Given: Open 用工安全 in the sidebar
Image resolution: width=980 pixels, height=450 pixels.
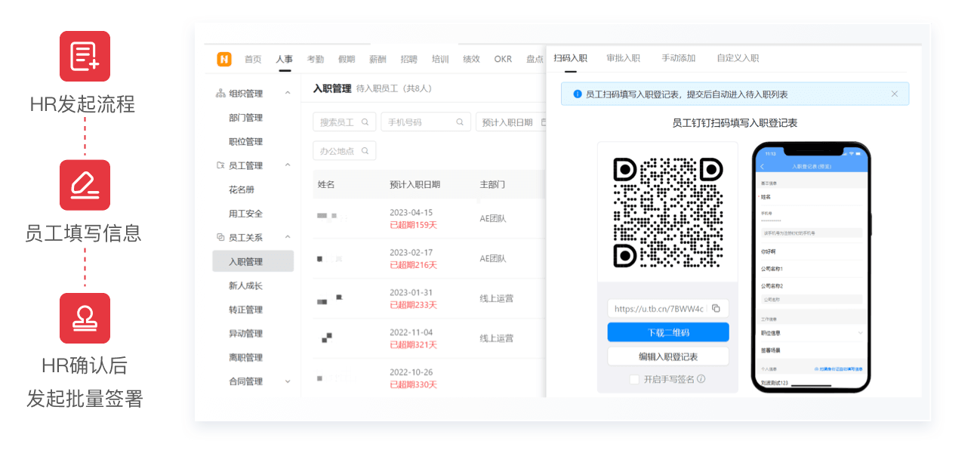Looking at the screenshot, I should 245,214.
